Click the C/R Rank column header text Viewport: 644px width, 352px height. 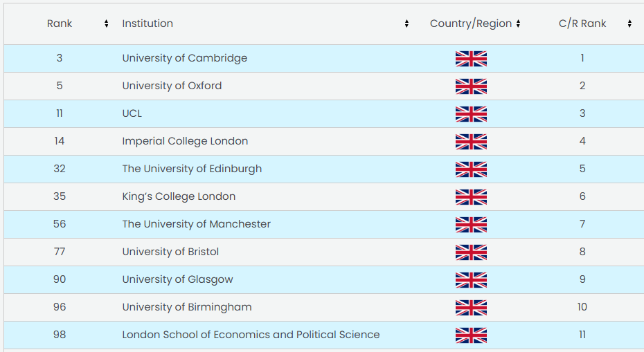coord(582,24)
